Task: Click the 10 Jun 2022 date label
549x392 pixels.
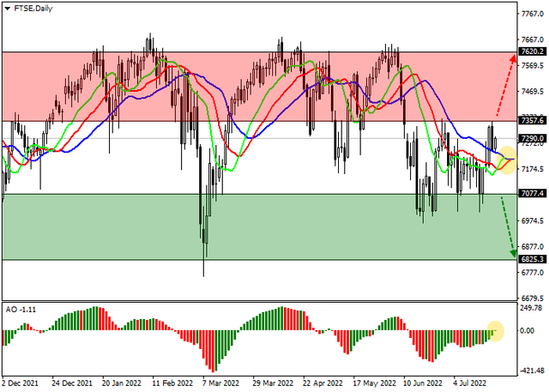Action: pos(423,383)
